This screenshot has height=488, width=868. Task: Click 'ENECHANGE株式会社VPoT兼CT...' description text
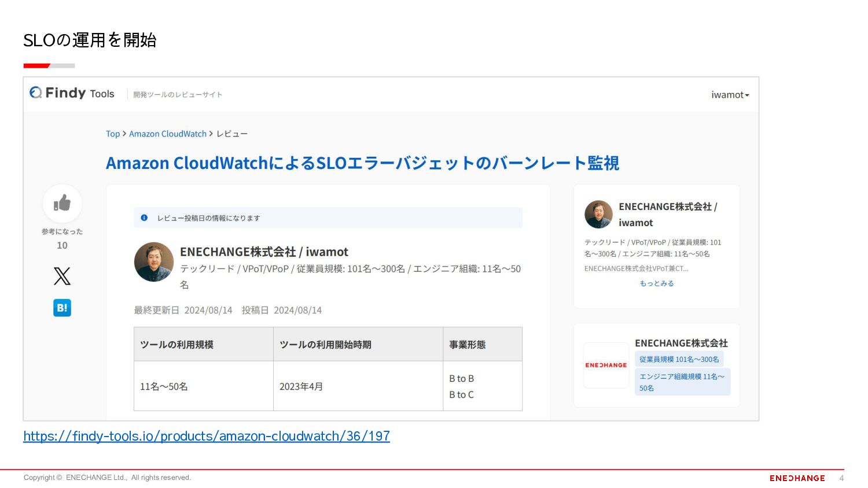pyautogui.click(x=636, y=268)
